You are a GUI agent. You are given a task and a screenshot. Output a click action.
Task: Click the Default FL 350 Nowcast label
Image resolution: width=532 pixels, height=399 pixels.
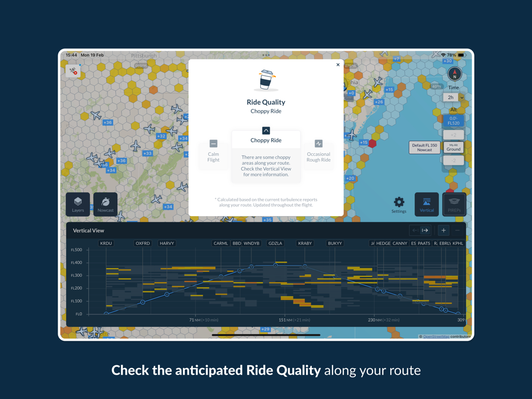(x=424, y=147)
